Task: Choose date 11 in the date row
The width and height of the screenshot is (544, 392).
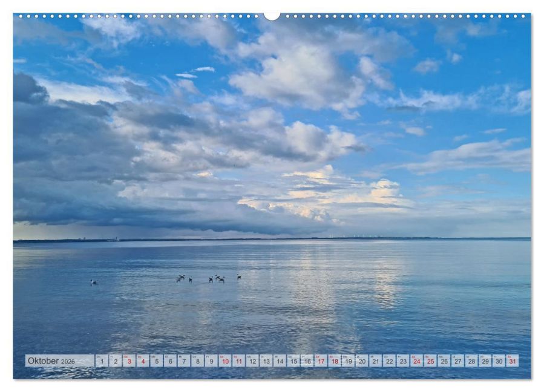Action: coord(238,361)
